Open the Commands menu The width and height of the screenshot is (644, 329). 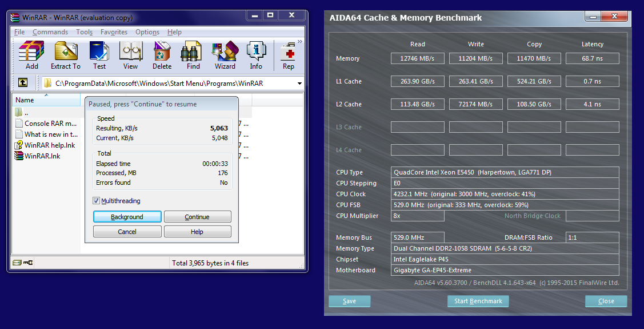(50, 32)
